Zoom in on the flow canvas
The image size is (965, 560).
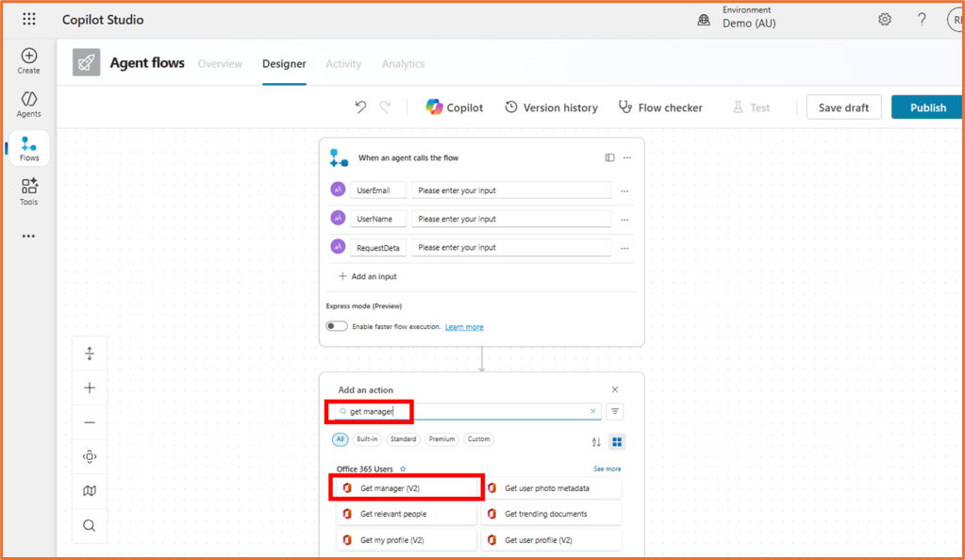[x=89, y=387]
